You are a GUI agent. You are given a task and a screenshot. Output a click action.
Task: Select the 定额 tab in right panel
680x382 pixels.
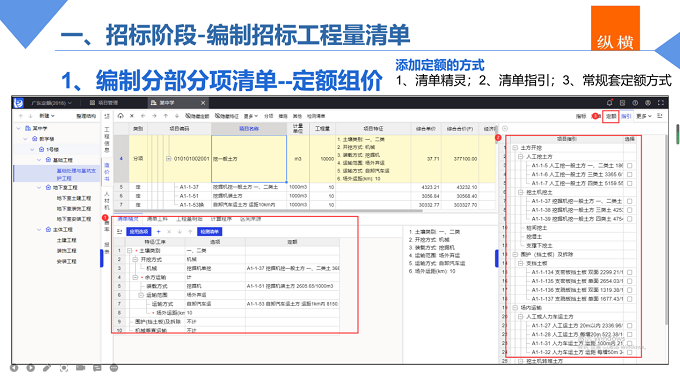[x=611, y=116]
